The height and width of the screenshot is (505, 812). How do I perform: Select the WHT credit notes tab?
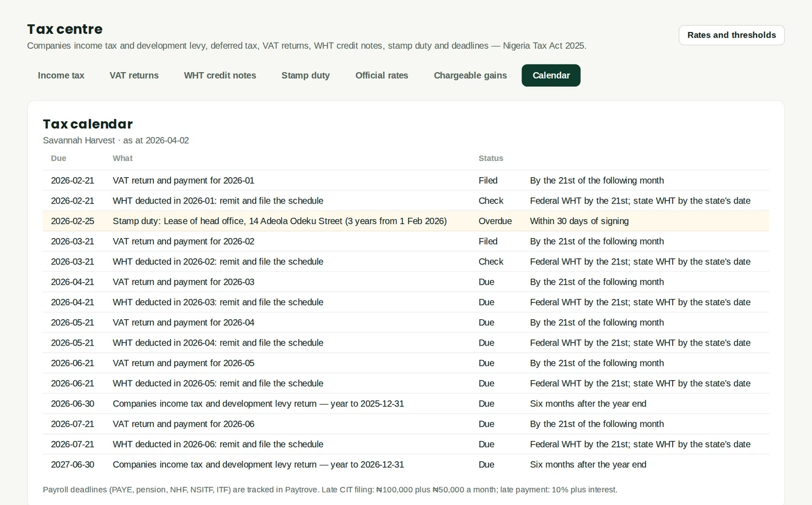coord(220,76)
